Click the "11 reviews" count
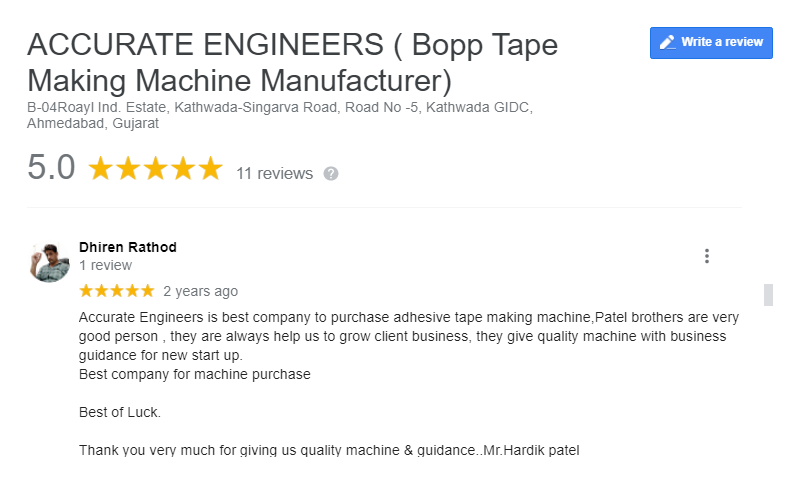Viewport: 801px width, 487px height. coord(274,173)
